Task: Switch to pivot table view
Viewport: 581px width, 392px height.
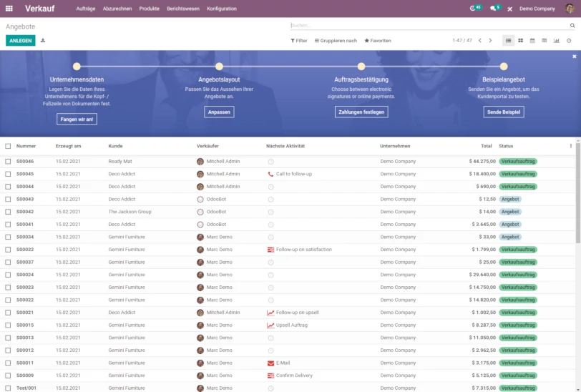Action: tap(544, 40)
